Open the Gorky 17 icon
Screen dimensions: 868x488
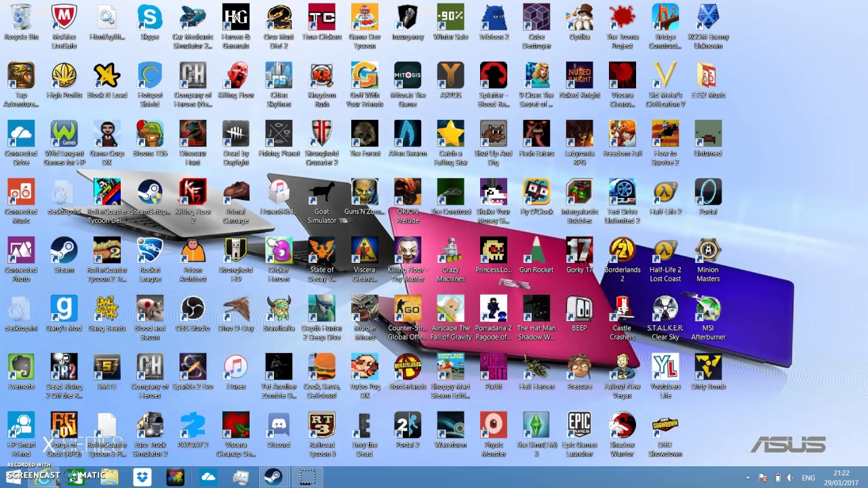[x=579, y=256]
